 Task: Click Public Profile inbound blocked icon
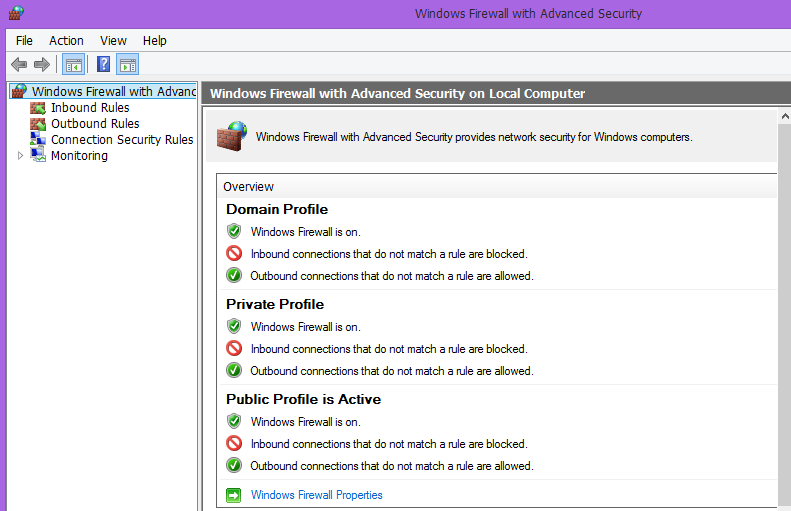coord(234,443)
